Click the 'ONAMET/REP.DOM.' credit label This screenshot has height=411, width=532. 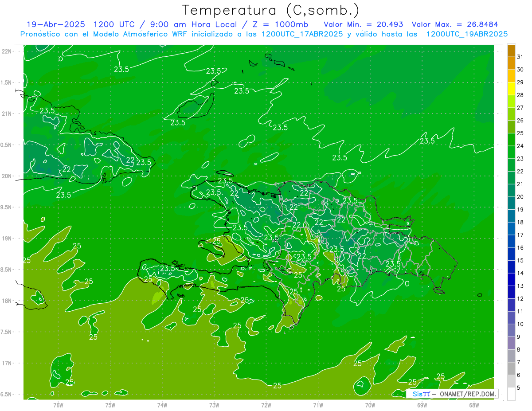pos(467,394)
